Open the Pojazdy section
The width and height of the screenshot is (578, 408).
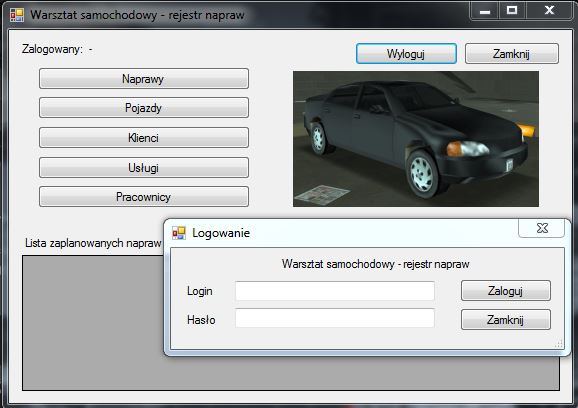click(x=144, y=108)
